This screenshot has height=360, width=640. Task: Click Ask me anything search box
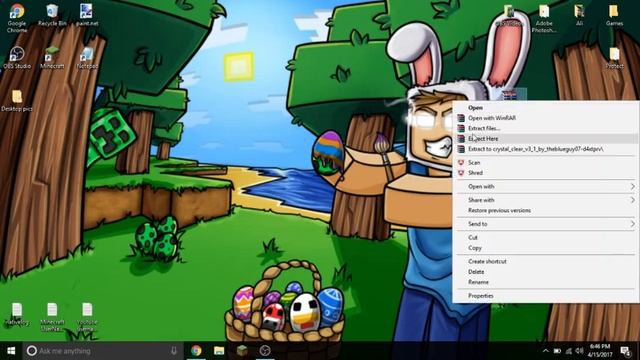coord(103,351)
